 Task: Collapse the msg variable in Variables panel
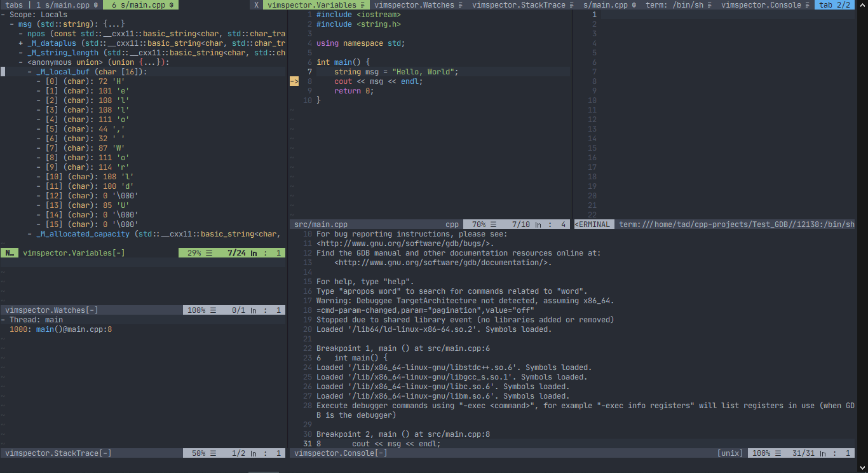[x=11, y=24]
